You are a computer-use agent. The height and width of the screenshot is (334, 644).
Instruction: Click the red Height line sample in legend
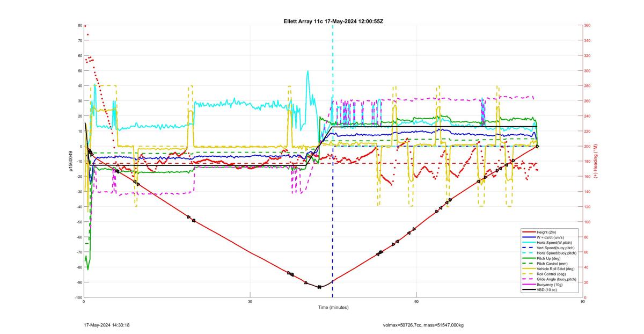[529, 232]
